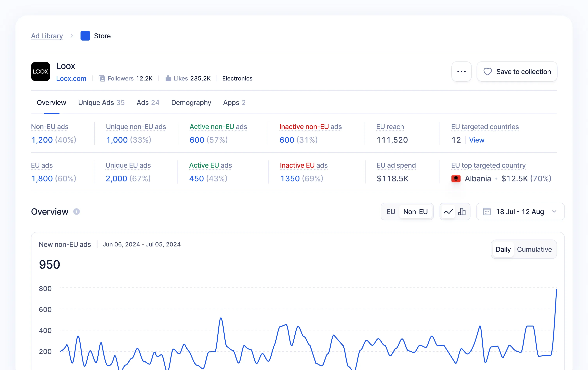Screen dimensions: 588x370
Task: Click the New non-EU ads chart title
Action: pos(65,244)
